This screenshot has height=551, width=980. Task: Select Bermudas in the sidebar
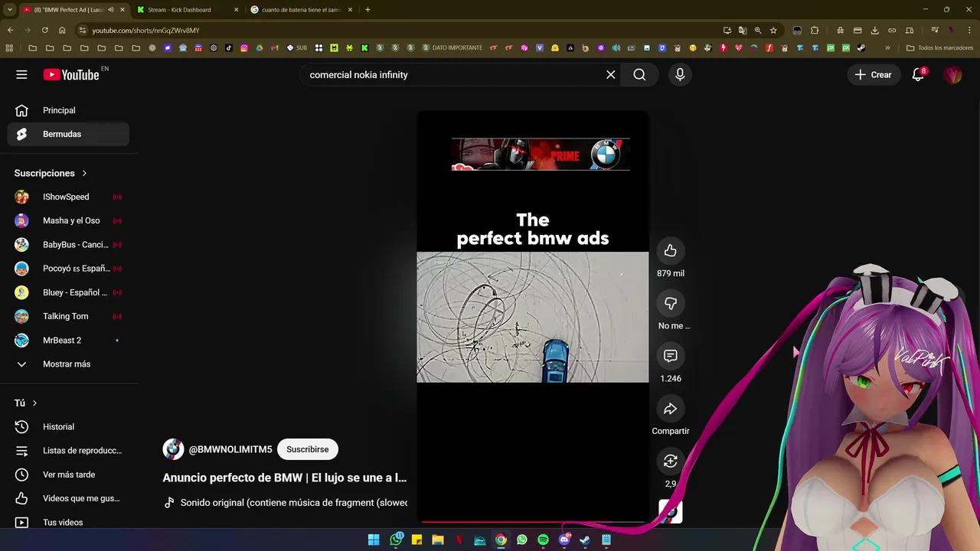(68, 134)
